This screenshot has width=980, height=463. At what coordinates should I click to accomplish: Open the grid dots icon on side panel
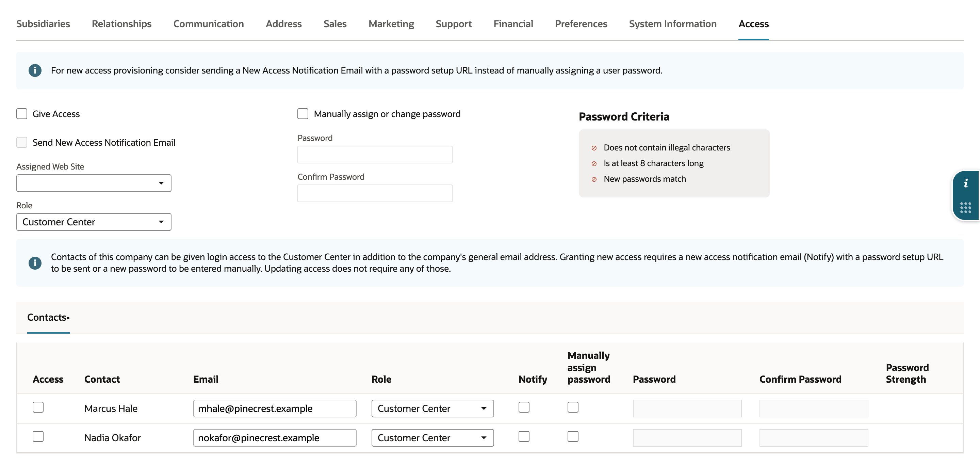(x=966, y=208)
